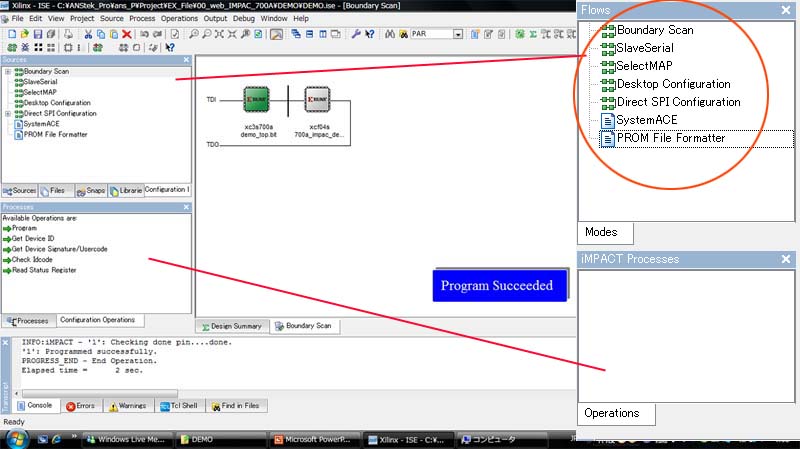
Task: Click the wrench Preferences icon
Action: (356, 34)
